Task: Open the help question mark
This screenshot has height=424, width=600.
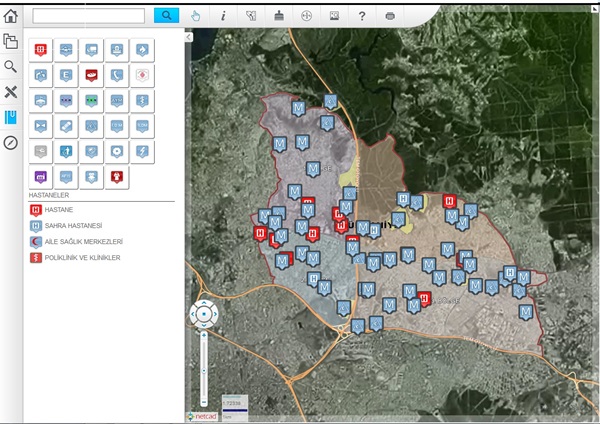Action: click(x=361, y=16)
